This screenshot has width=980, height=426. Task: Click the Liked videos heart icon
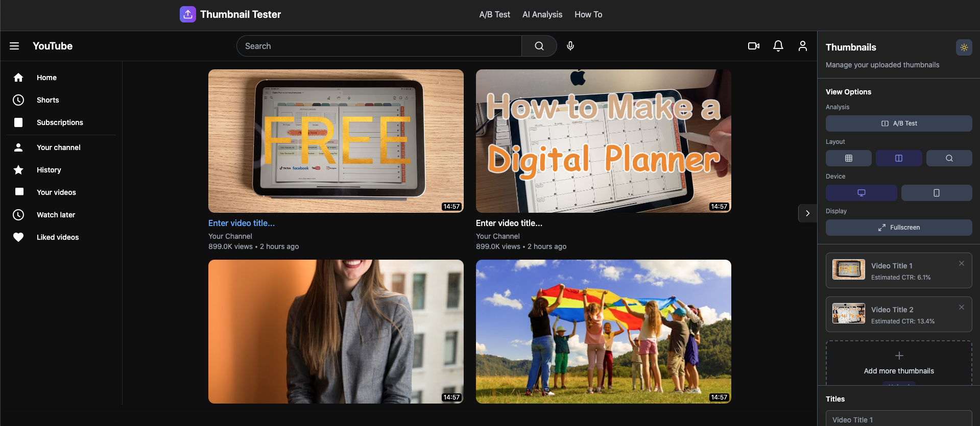(x=18, y=237)
